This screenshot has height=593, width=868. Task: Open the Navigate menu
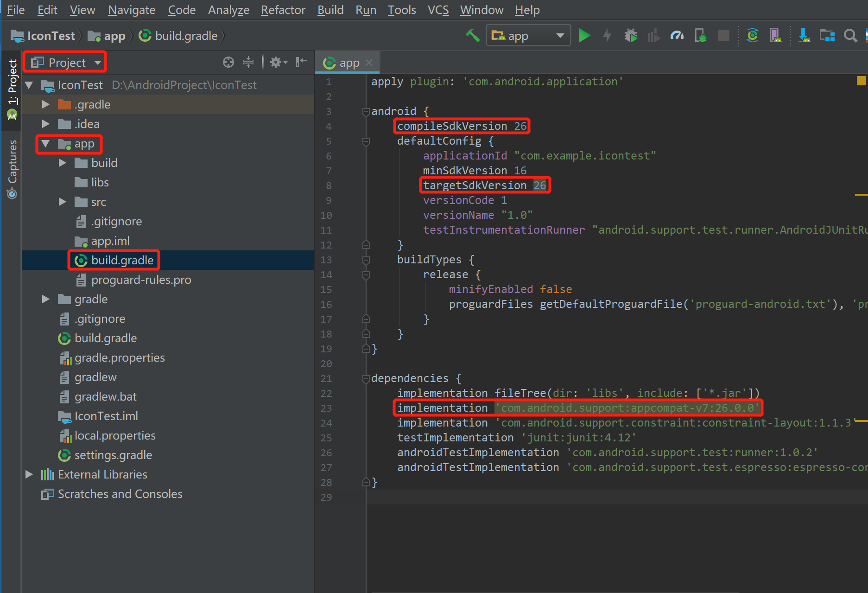(132, 10)
